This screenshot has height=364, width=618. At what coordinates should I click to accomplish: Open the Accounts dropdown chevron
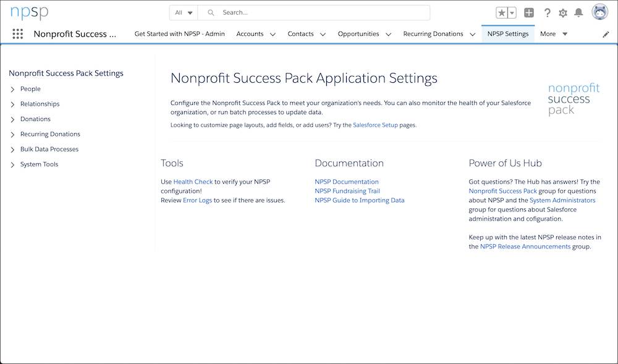coord(273,34)
